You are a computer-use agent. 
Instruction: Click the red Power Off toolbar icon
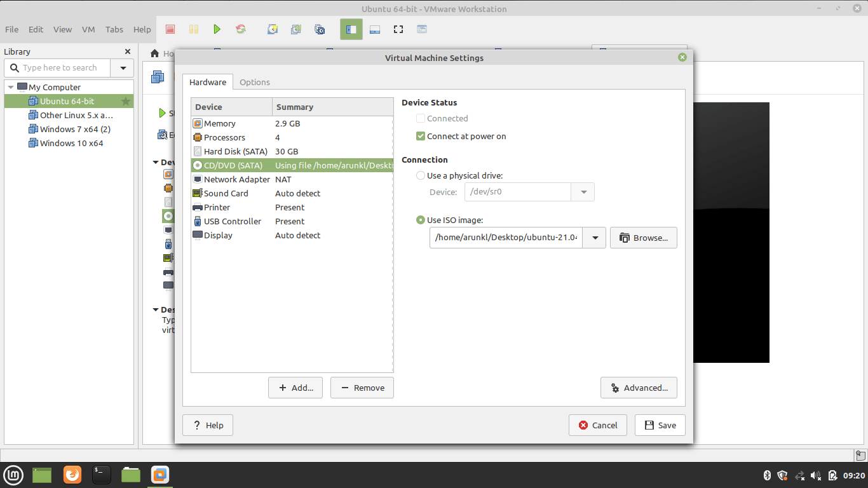click(170, 29)
